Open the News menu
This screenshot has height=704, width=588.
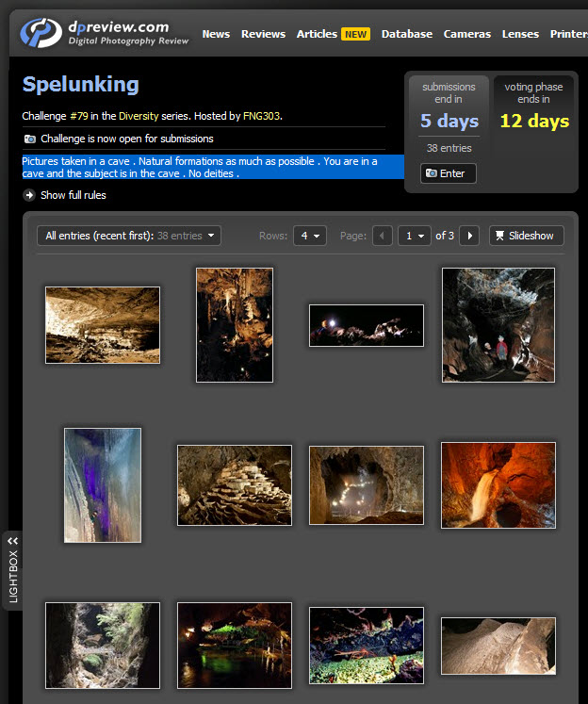[x=216, y=34]
